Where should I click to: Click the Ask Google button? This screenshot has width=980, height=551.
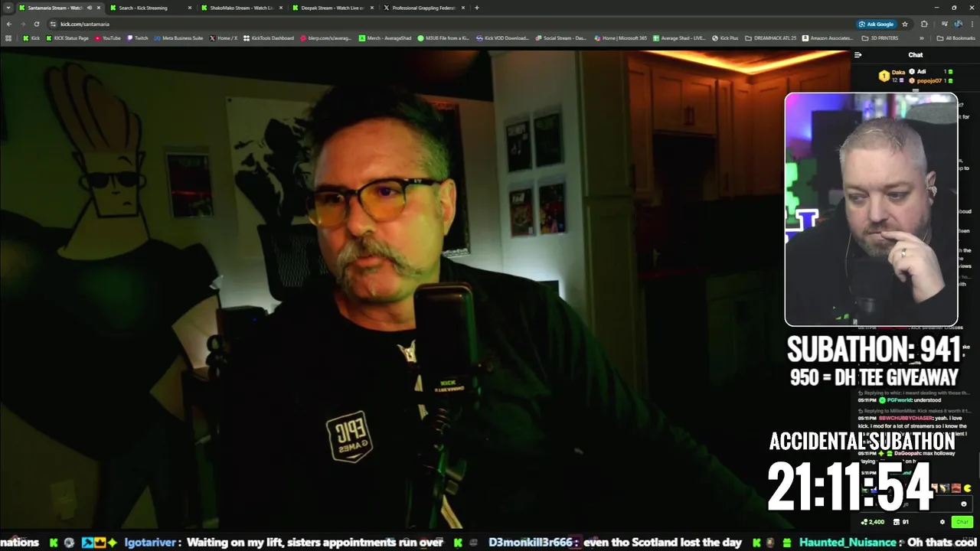coord(877,24)
